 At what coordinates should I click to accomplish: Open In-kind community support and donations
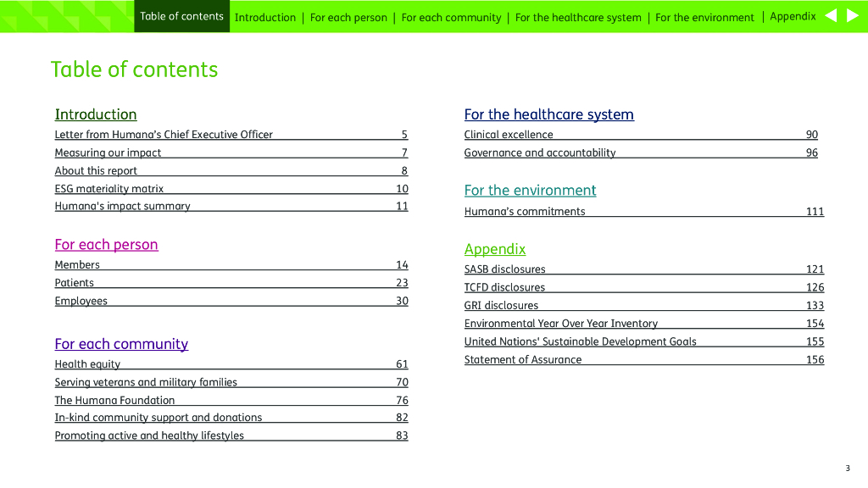tap(231, 417)
